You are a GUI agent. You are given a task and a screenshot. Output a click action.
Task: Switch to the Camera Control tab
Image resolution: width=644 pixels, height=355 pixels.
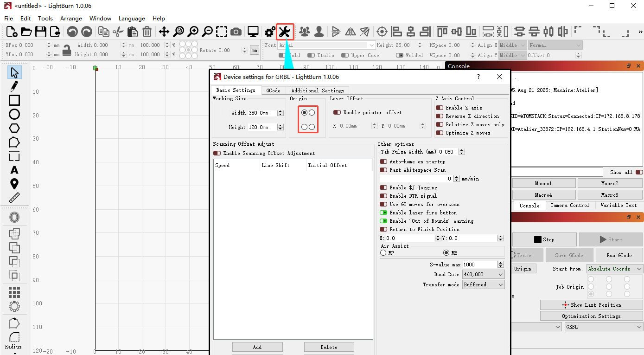click(570, 205)
